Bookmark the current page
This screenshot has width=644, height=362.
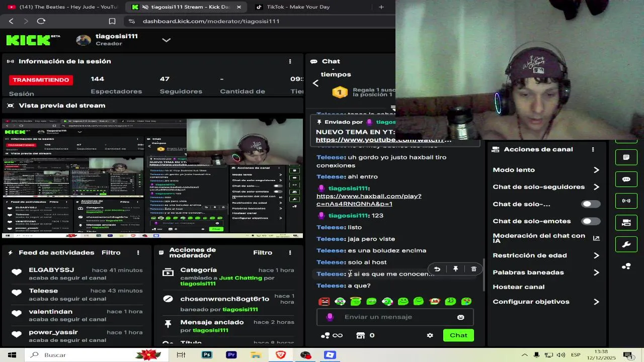(x=112, y=21)
